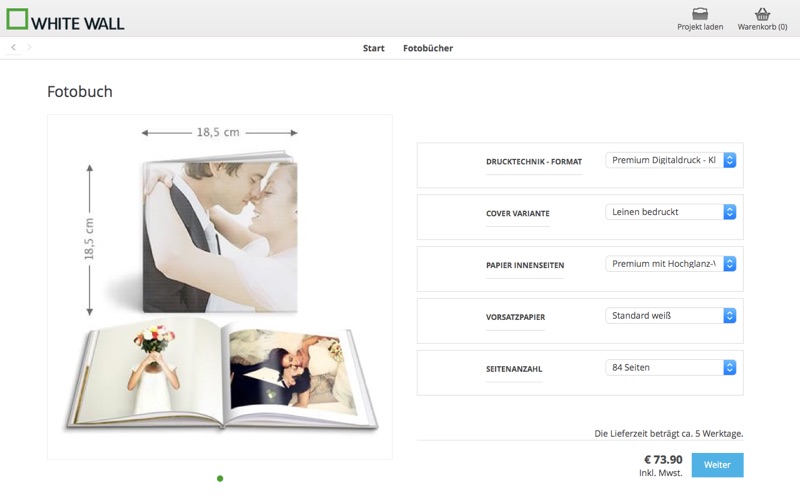Click the Inkl. Mwst. text
This screenshot has width=800, height=500.
coord(661,473)
